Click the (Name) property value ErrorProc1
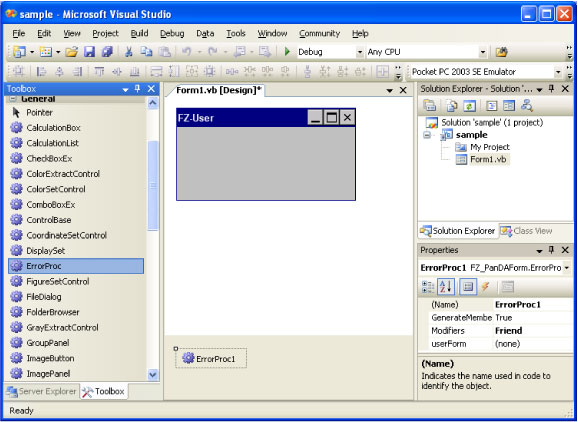The image size is (578, 422). [533, 305]
